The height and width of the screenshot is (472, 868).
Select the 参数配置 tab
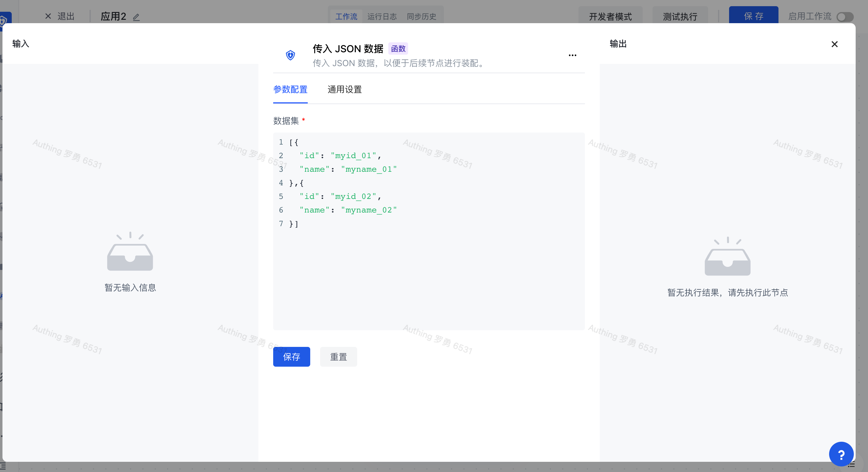click(290, 89)
